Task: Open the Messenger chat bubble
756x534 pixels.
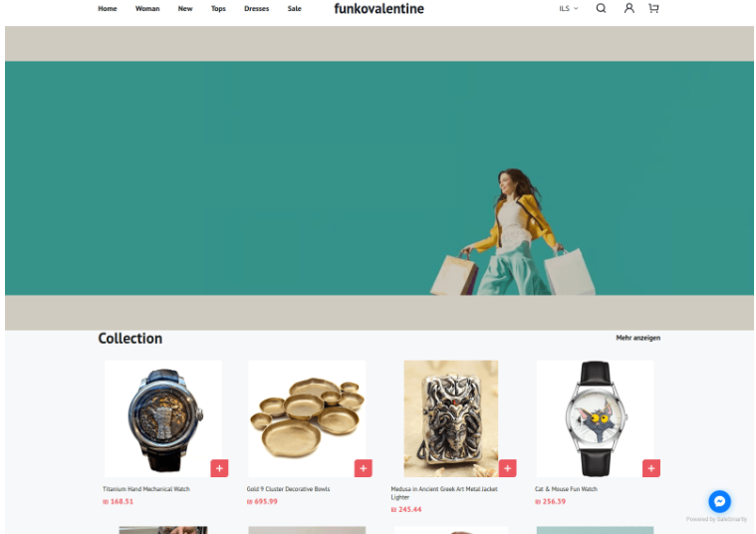Action: point(719,502)
